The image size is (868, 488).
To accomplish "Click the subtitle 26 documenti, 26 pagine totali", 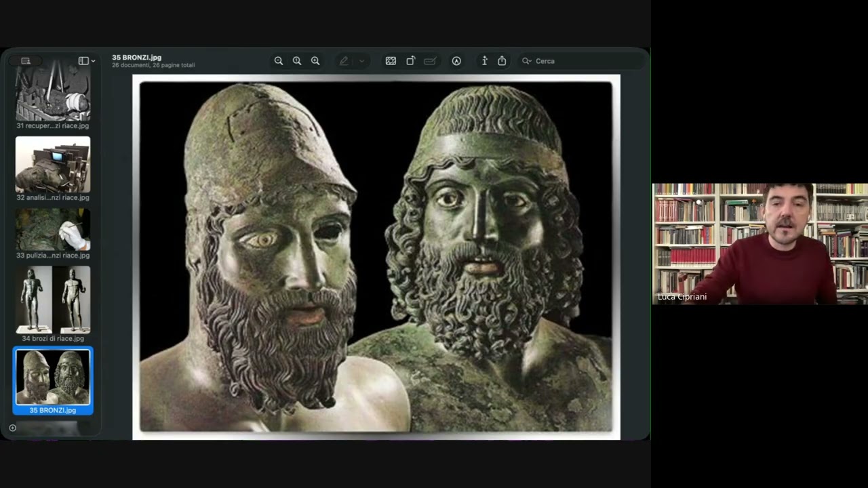I will [x=153, y=66].
